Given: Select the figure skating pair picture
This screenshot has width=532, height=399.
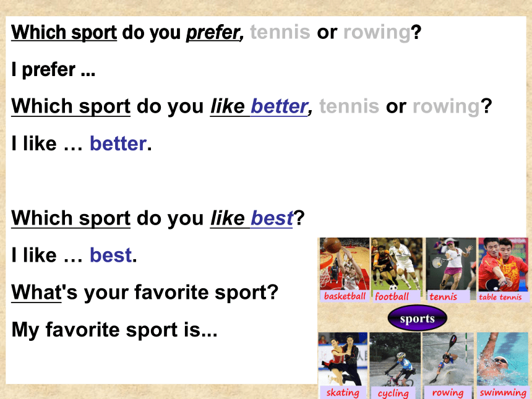Looking at the screenshot, I should [x=343, y=359].
